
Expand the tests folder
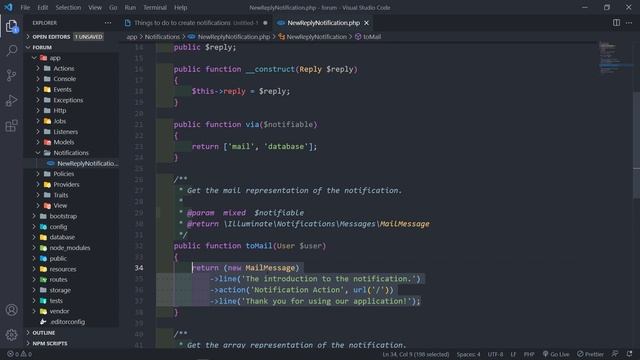pos(71,301)
